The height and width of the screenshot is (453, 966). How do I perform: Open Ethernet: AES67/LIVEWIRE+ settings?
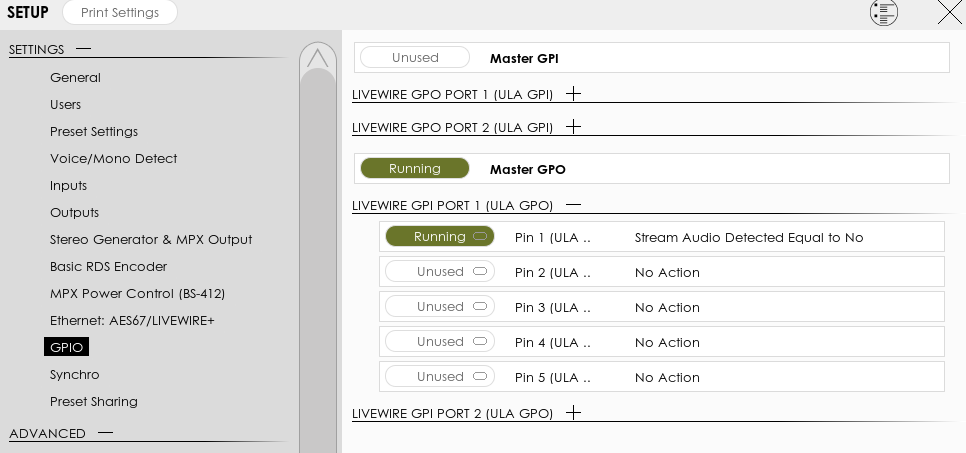pos(132,321)
